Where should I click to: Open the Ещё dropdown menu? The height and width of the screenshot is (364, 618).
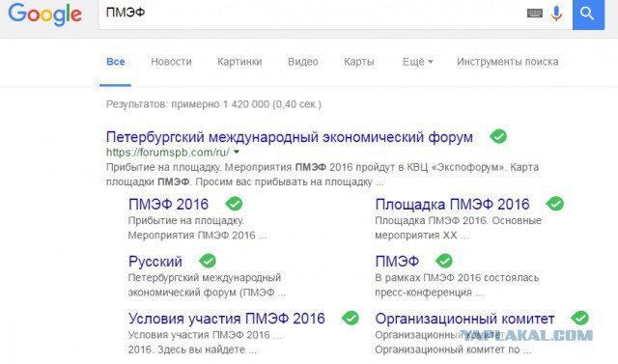tap(418, 62)
